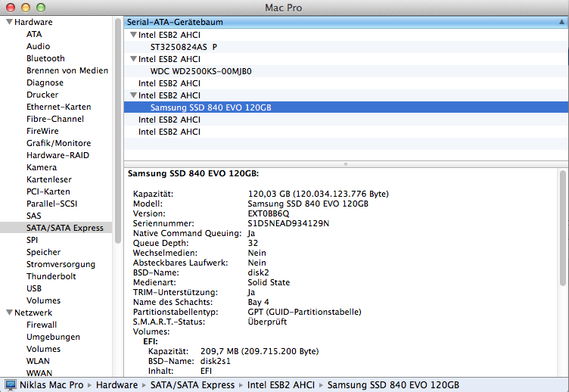Click the Serial-ATA-Gerätebaum column header
The height and width of the screenshot is (392, 569).
(346, 22)
